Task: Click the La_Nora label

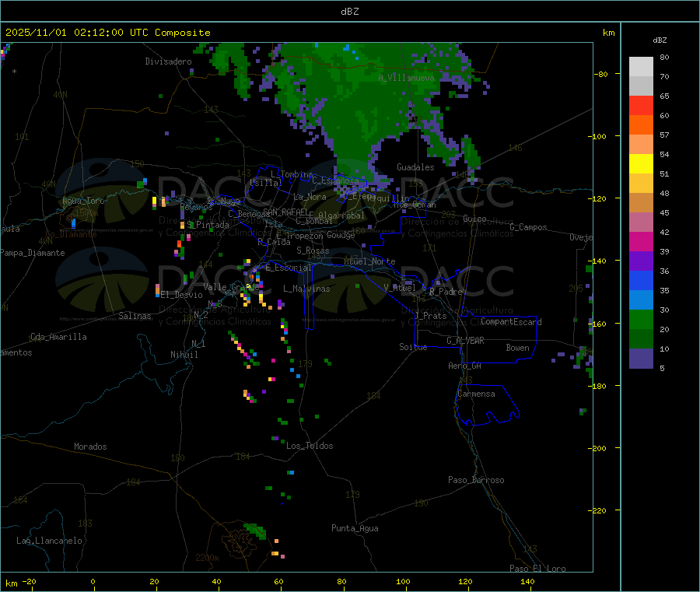Action: coord(310,197)
